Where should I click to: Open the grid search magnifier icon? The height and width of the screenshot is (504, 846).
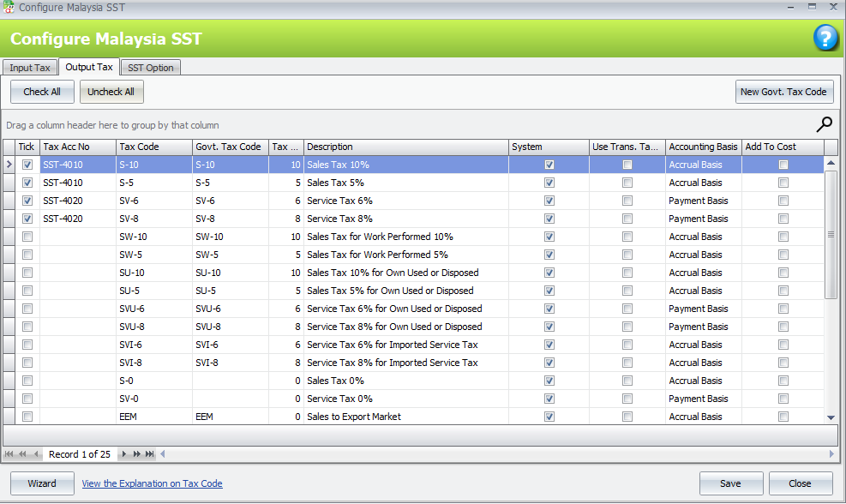824,124
